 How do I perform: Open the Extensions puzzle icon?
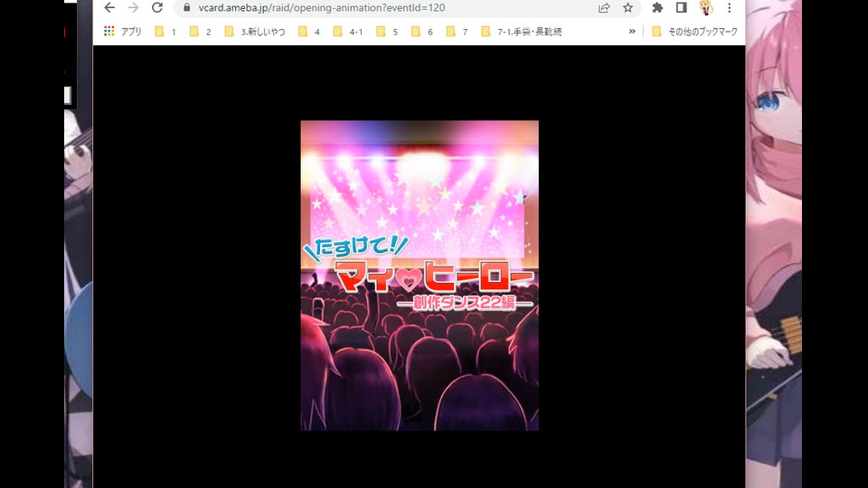[x=657, y=8]
